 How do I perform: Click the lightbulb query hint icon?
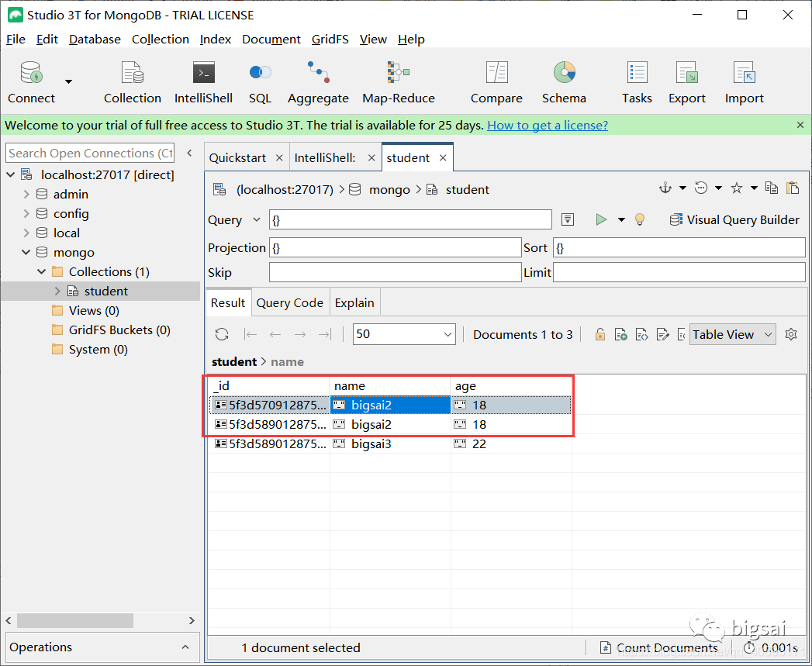pos(640,219)
